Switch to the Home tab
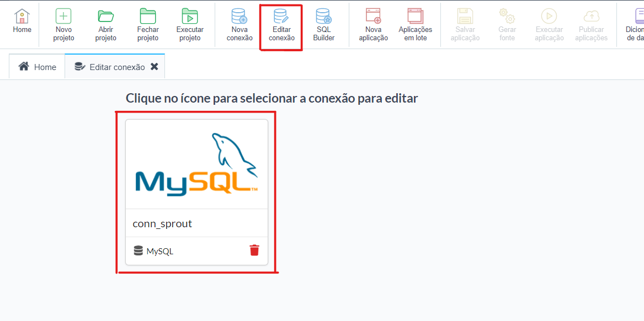 pos(38,67)
